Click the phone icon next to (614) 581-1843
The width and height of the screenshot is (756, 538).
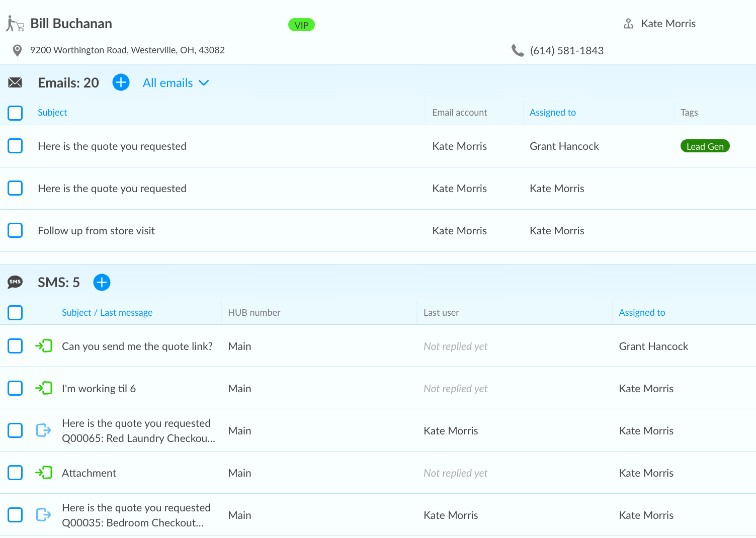(518, 50)
